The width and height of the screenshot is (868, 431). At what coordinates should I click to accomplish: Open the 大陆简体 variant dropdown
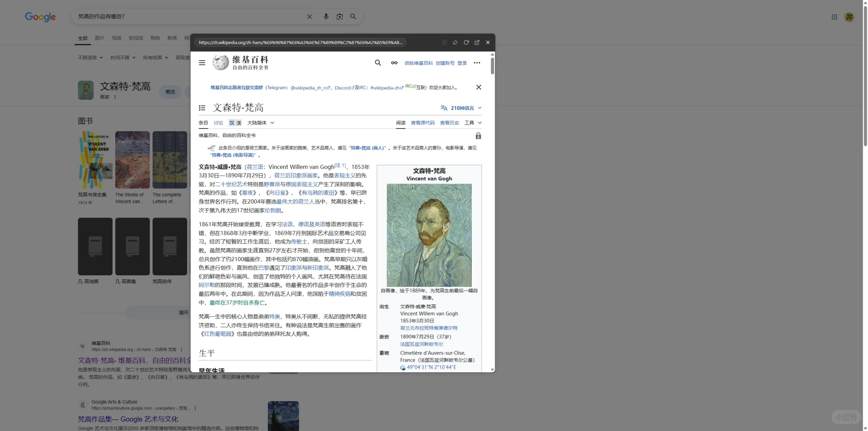click(261, 123)
